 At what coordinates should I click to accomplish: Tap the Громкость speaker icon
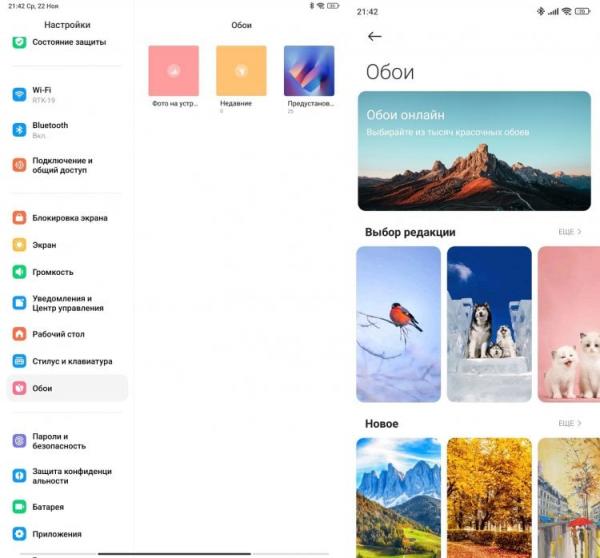(x=19, y=272)
